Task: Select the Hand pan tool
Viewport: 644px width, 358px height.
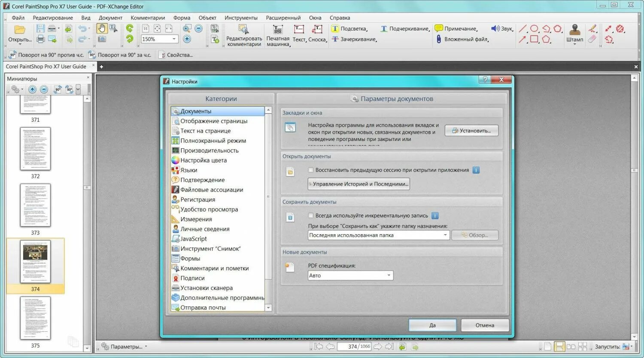Action: tap(102, 29)
